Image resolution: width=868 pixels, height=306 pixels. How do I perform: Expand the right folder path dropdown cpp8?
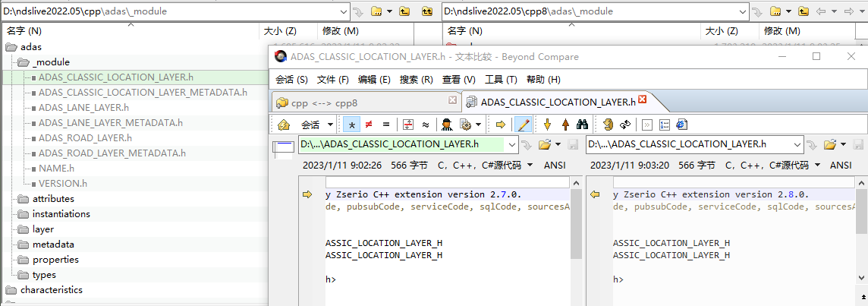[x=742, y=11]
